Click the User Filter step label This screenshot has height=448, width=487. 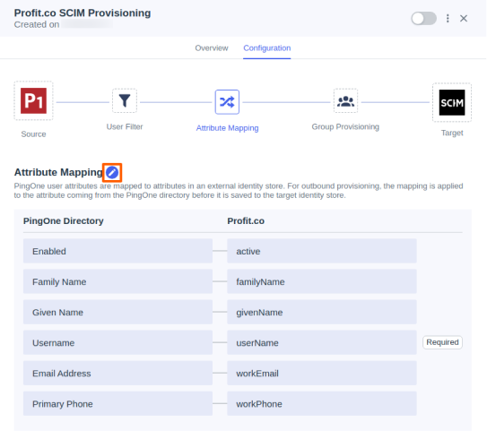click(x=125, y=126)
